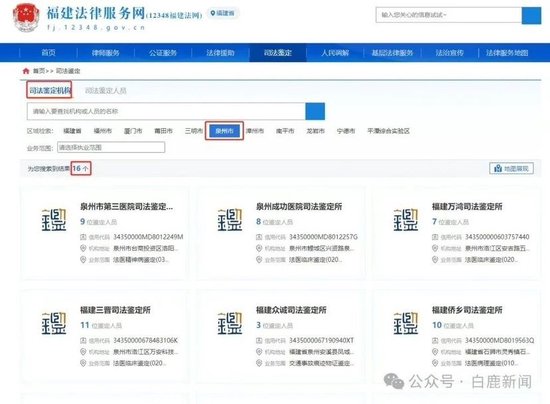The width and height of the screenshot is (550, 404).
Task: Click the institution name search input field
Action: pos(166,112)
